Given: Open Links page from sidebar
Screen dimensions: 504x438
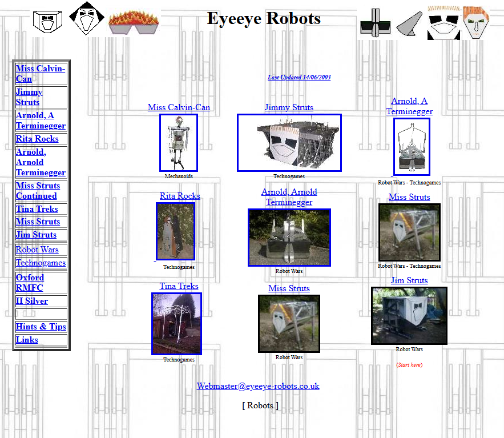Looking at the screenshot, I should click(27, 340).
